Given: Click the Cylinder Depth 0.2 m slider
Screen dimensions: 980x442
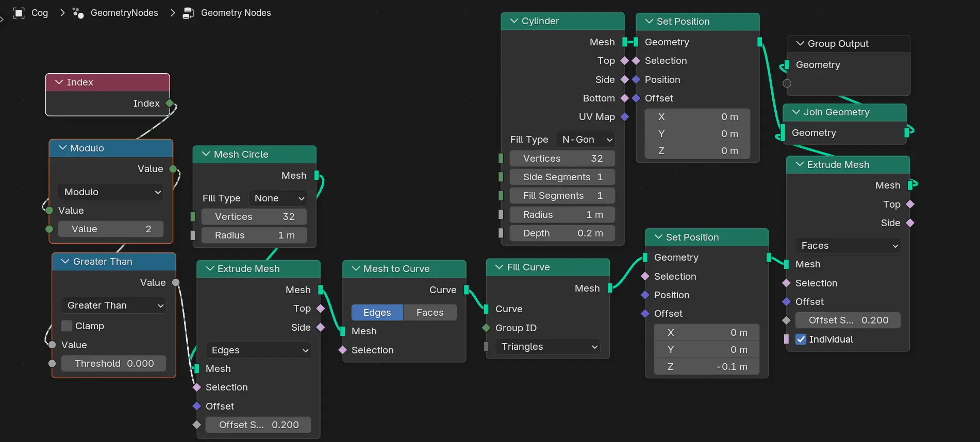Looking at the screenshot, I should 562,233.
